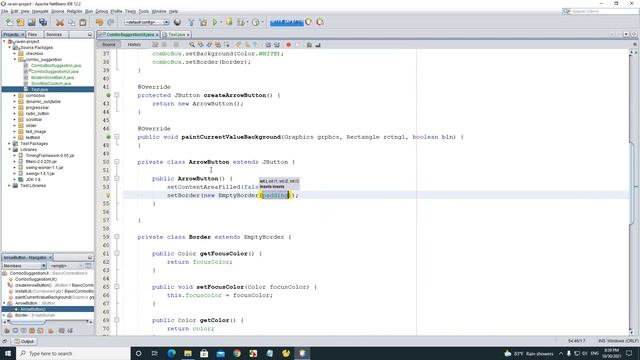Screen dimensions: 640x360
Task: Select ComboBoxSuggestion.java in Projects tree
Action: click(x=56, y=65)
